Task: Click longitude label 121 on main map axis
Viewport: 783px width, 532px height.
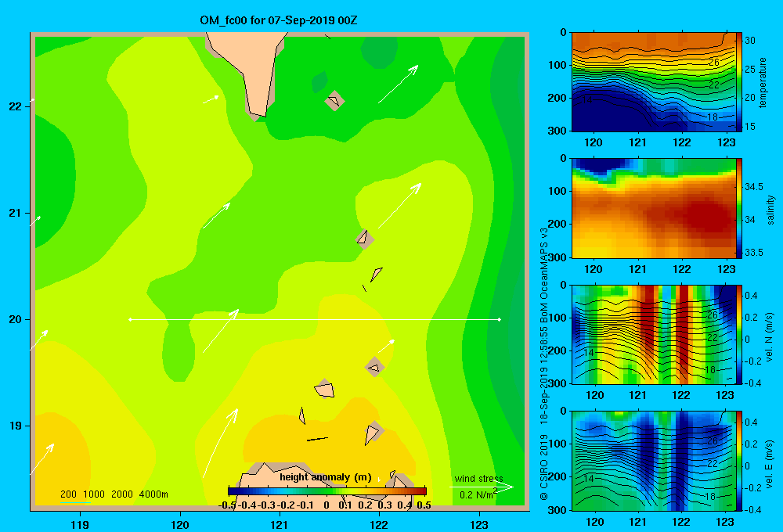Action: click(280, 524)
